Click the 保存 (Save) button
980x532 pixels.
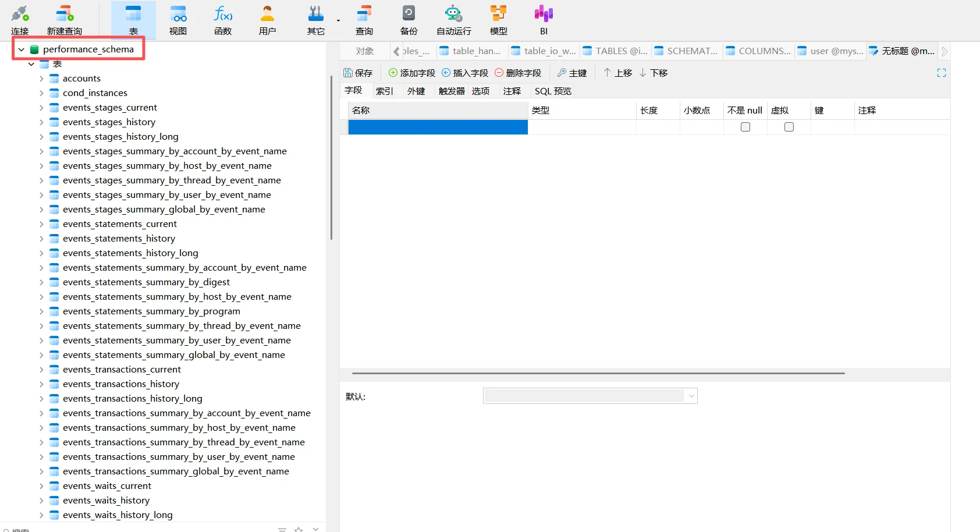[358, 73]
